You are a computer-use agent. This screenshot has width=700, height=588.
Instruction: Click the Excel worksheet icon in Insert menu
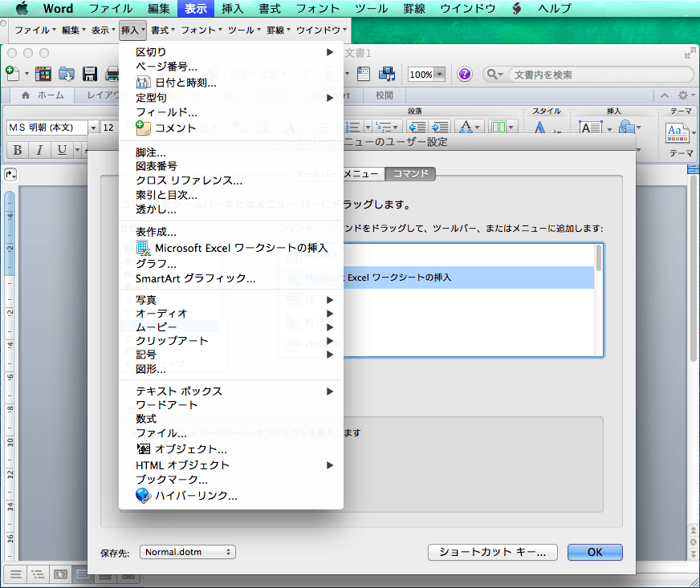tap(144, 248)
